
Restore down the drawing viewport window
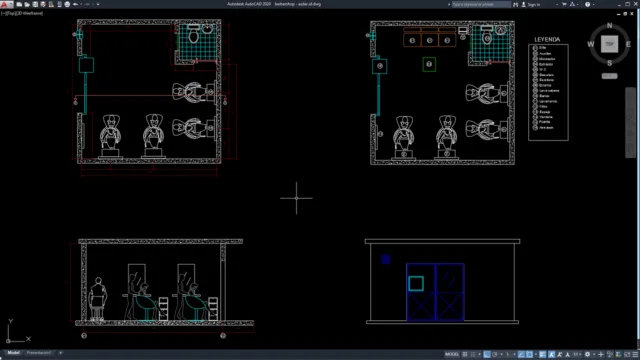point(625,13)
